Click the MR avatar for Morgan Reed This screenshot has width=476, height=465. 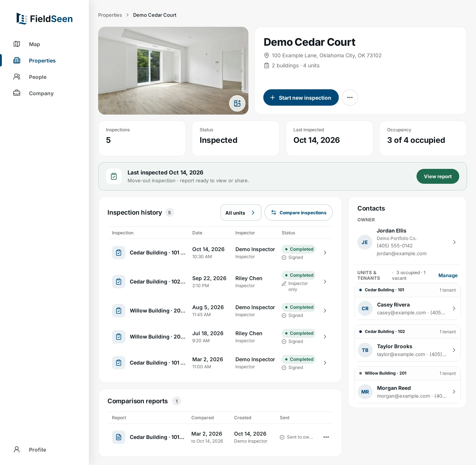coord(365,392)
